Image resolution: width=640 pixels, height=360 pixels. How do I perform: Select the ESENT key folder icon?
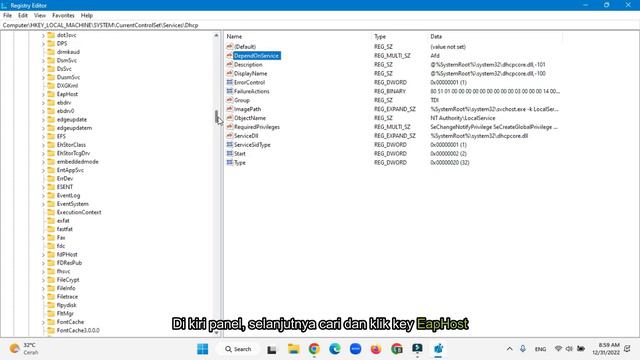click(x=51, y=187)
